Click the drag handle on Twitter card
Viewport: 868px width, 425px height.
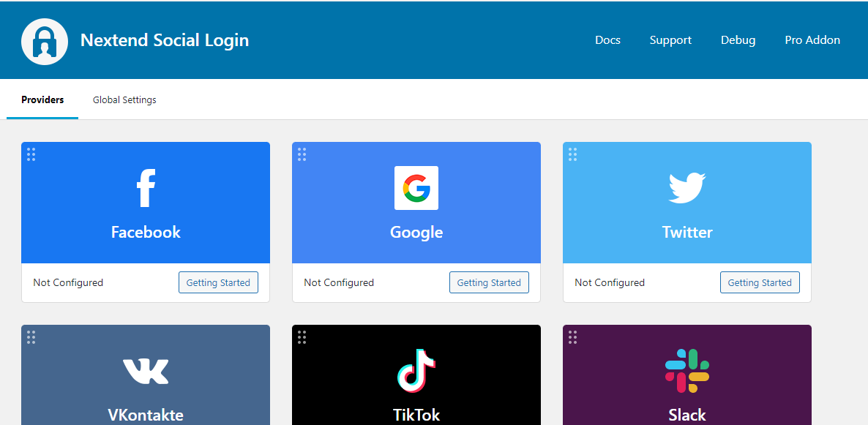point(573,154)
